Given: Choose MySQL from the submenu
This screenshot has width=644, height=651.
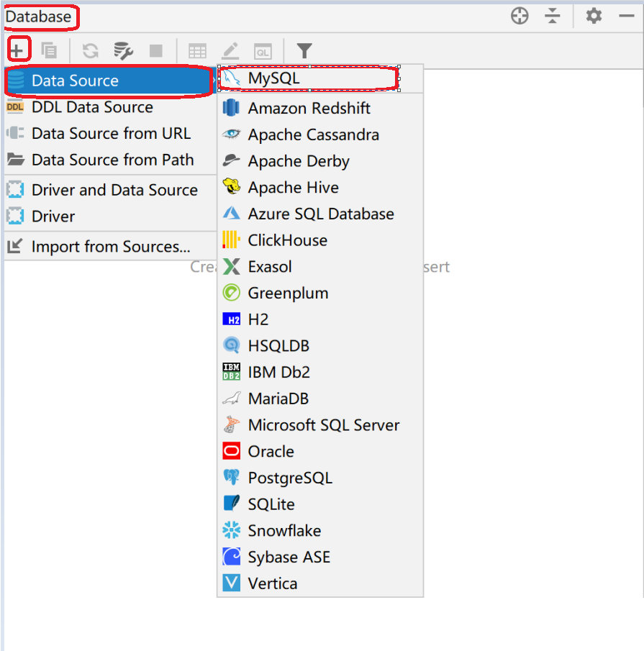Looking at the screenshot, I should pos(320,78).
